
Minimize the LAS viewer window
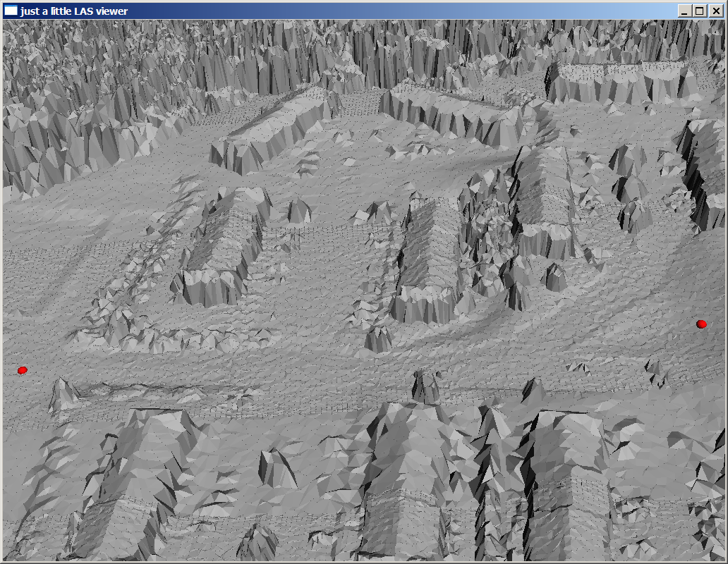point(684,11)
